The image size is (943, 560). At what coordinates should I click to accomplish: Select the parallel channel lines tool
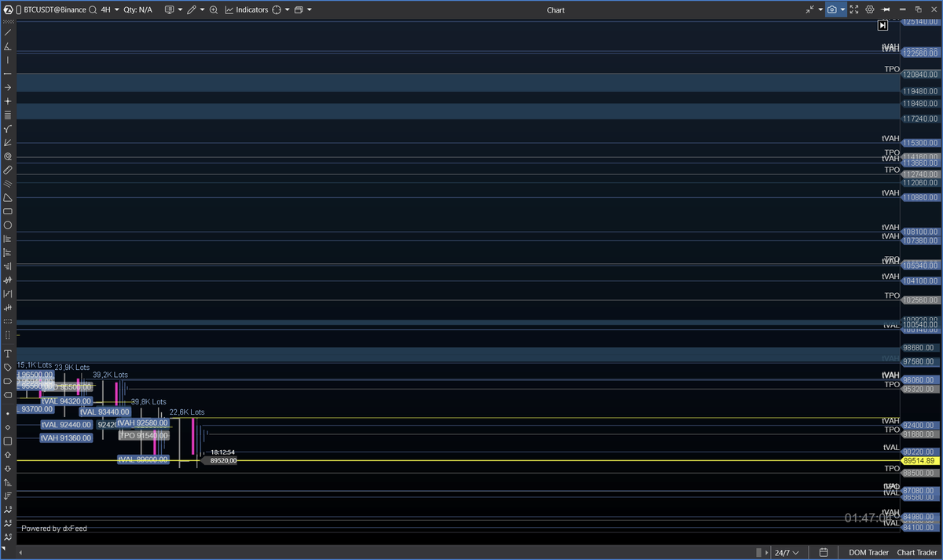tap(8, 184)
